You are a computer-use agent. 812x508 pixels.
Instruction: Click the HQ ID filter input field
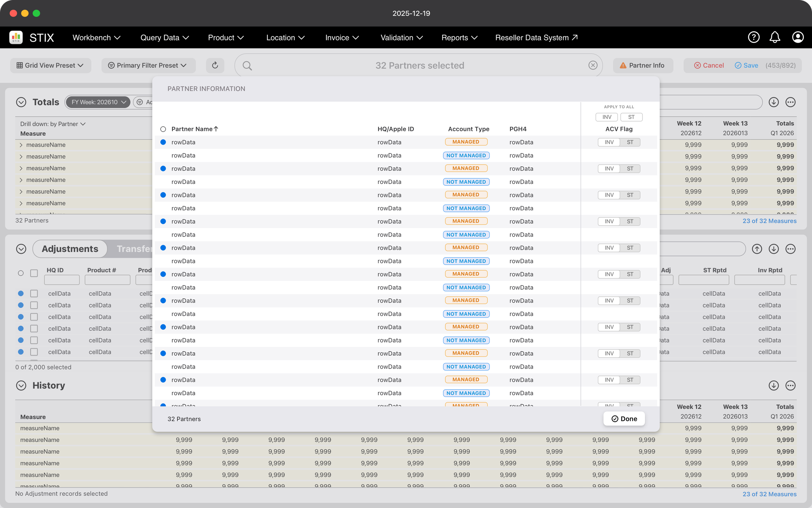(x=62, y=280)
